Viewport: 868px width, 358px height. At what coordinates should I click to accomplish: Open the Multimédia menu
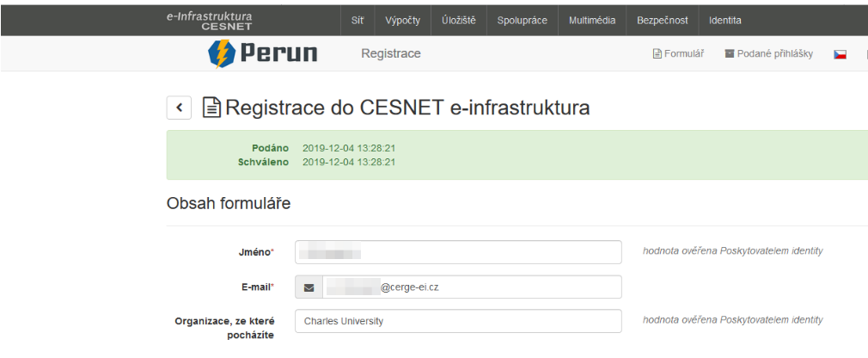point(592,20)
